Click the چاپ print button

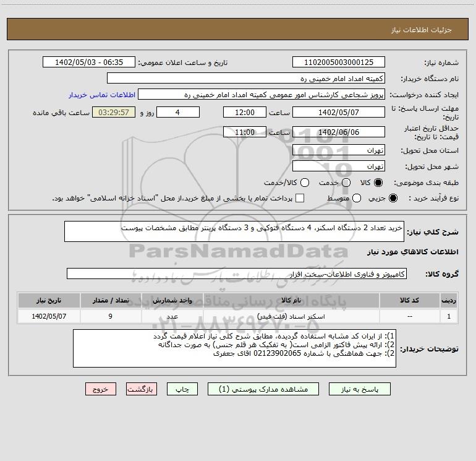tap(182, 389)
